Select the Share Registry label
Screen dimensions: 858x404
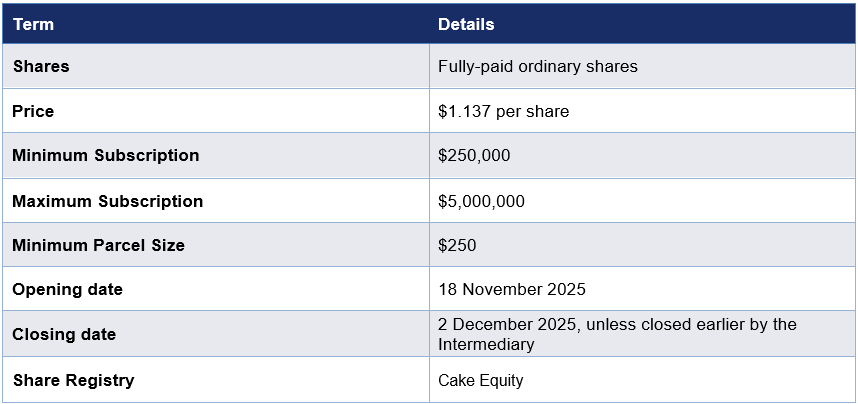tap(73, 380)
